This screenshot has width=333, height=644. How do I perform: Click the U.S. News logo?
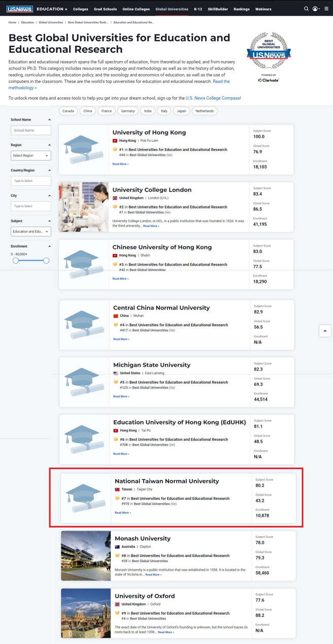click(20, 9)
